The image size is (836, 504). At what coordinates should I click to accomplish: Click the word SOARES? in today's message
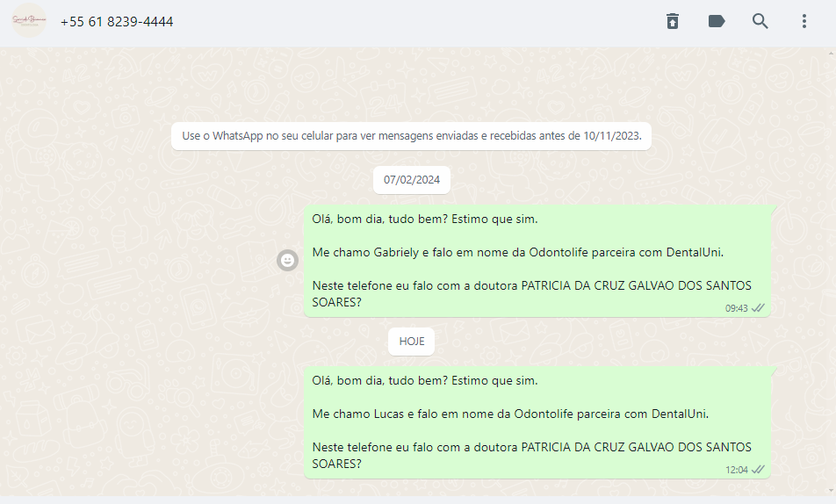(337, 464)
